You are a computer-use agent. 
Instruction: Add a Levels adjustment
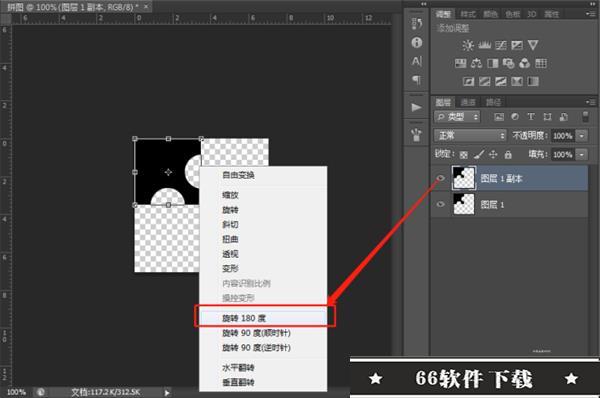(x=484, y=46)
